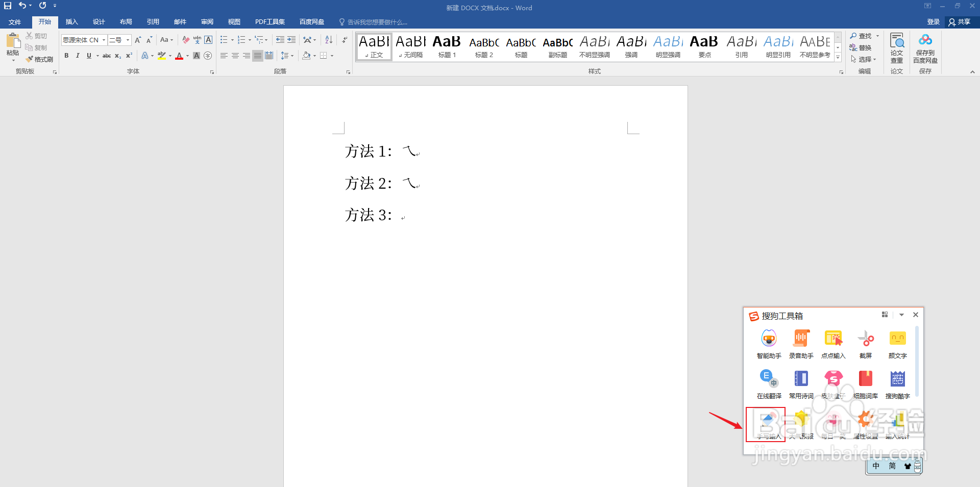Open 细胞词库 dictionary tool
The height and width of the screenshot is (487, 980).
[865, 385]
